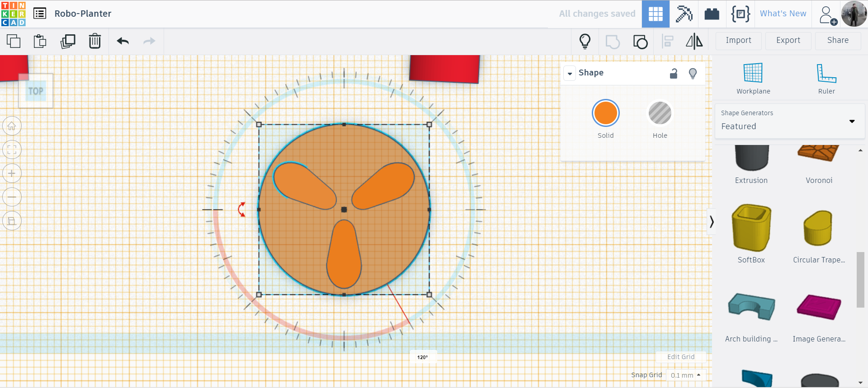868x388 pixels.
Task: Click the Robo-Planter design name
Action: (83, 14)
